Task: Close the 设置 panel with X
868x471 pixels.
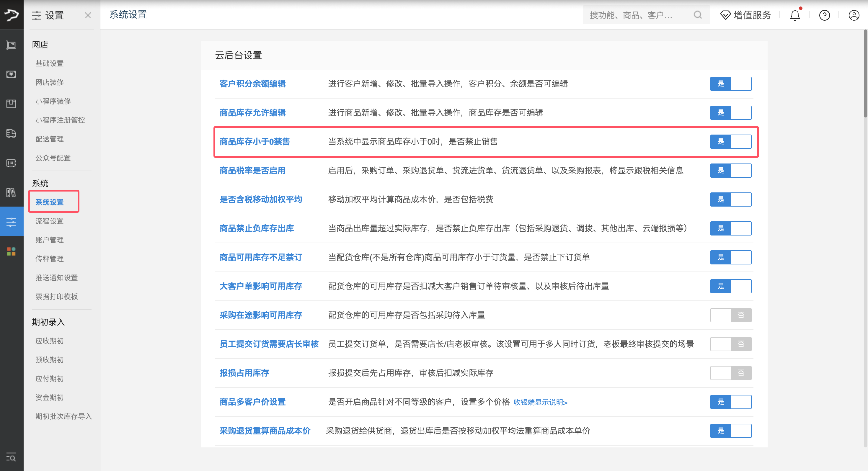Action: 88,15
